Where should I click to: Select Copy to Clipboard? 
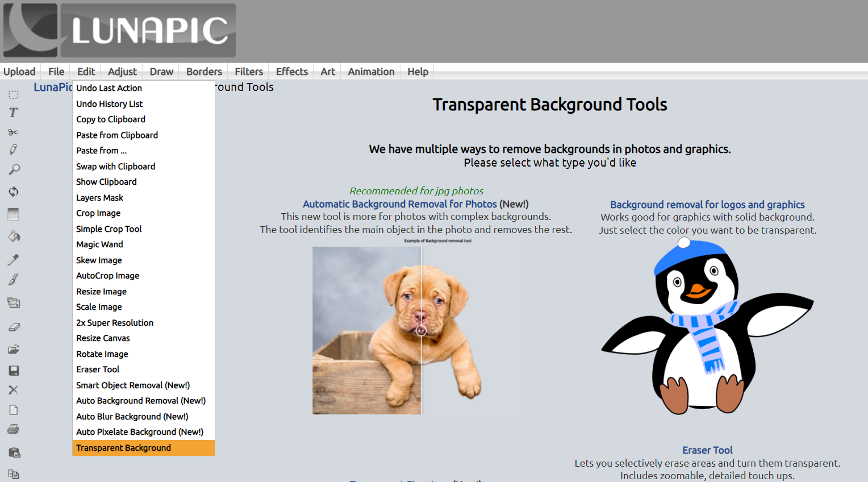tap(144, 119)
